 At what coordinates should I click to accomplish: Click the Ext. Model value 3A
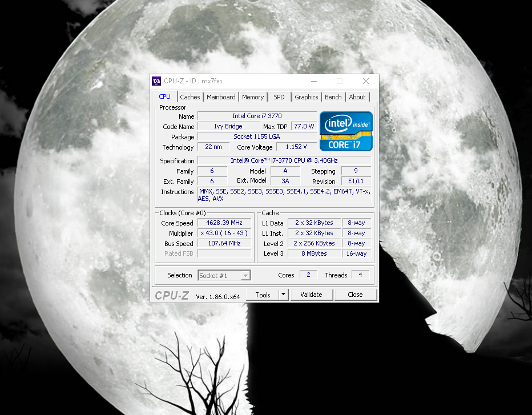(x=285, y=181)
